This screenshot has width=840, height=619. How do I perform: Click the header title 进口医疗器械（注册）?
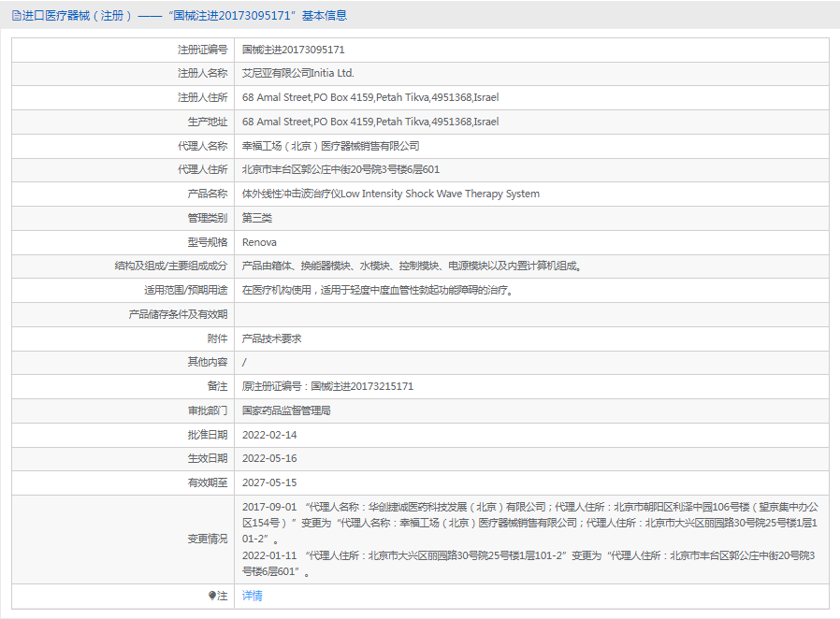pos(78,16)
